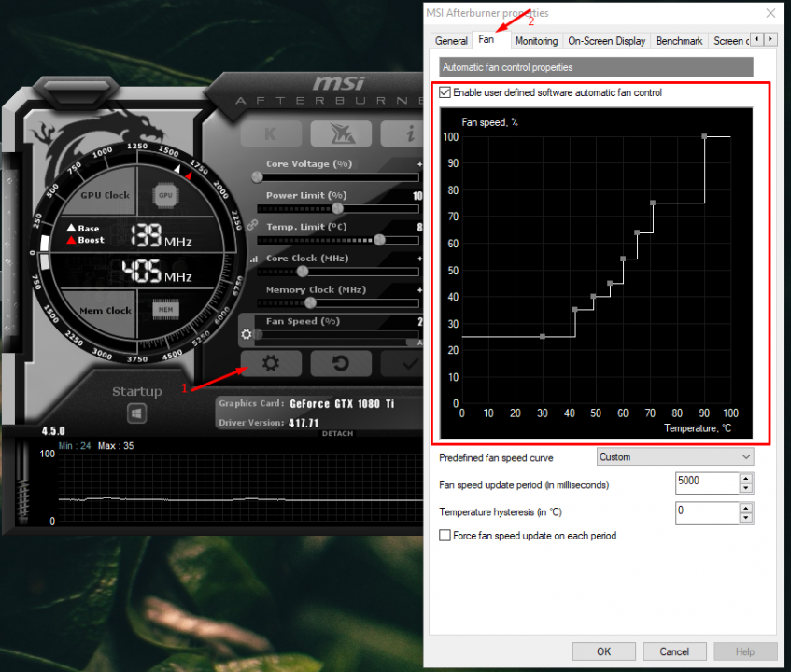Click the Core Voltage slider handle
This screenshot has height=672, width=791.
click(x=257, y=177)
